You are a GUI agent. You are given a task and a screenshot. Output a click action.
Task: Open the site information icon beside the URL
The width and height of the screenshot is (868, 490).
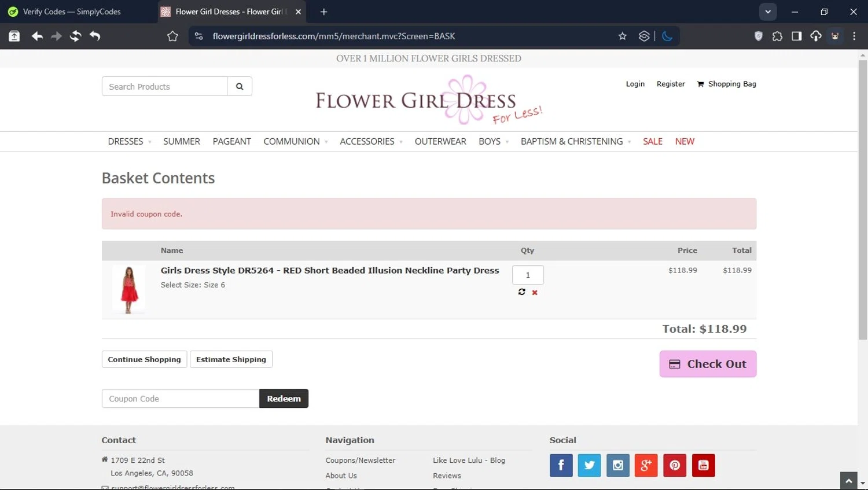point(198,36)
